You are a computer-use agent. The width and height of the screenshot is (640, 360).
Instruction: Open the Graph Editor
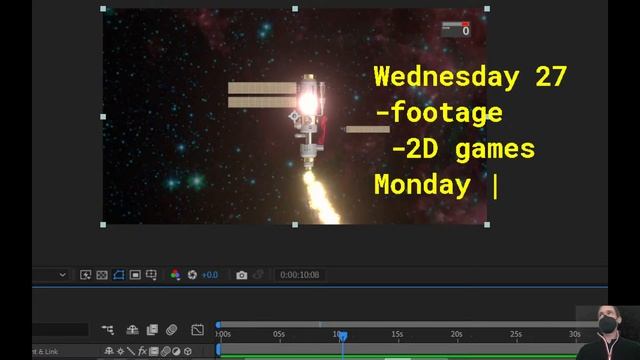tap(198, 329)
